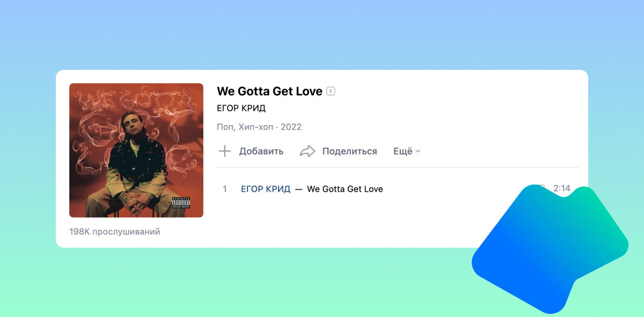Screen dimensions: 644x317
Task: Click the Поделиться button text
Action: tap(350, 151)
